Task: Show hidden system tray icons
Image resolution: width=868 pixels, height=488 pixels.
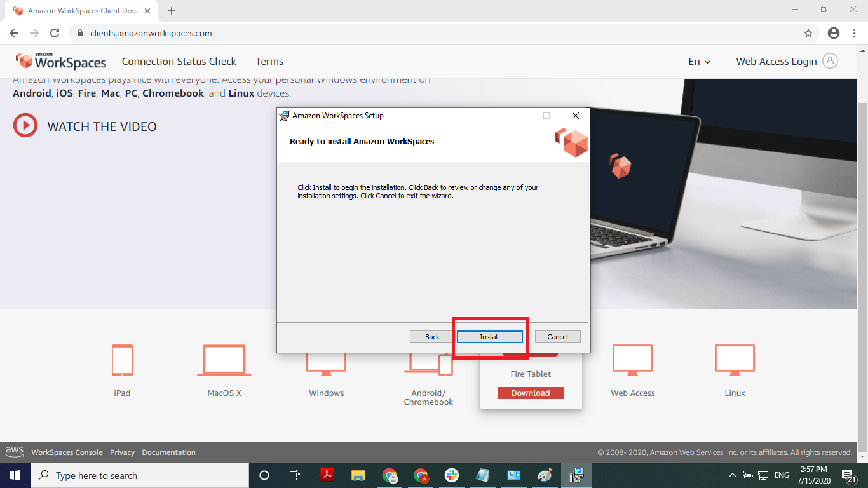Action: click(732, 475)
